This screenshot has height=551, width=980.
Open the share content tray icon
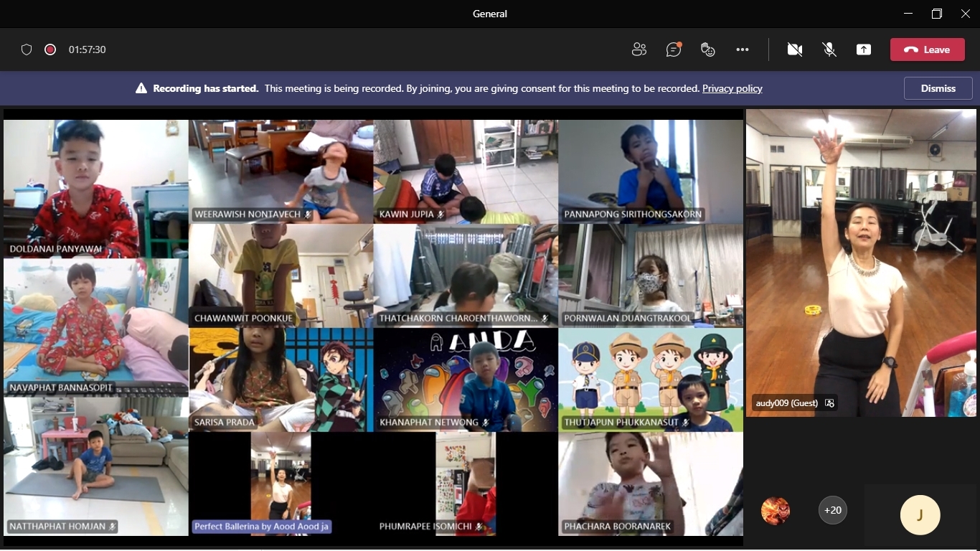864,50
